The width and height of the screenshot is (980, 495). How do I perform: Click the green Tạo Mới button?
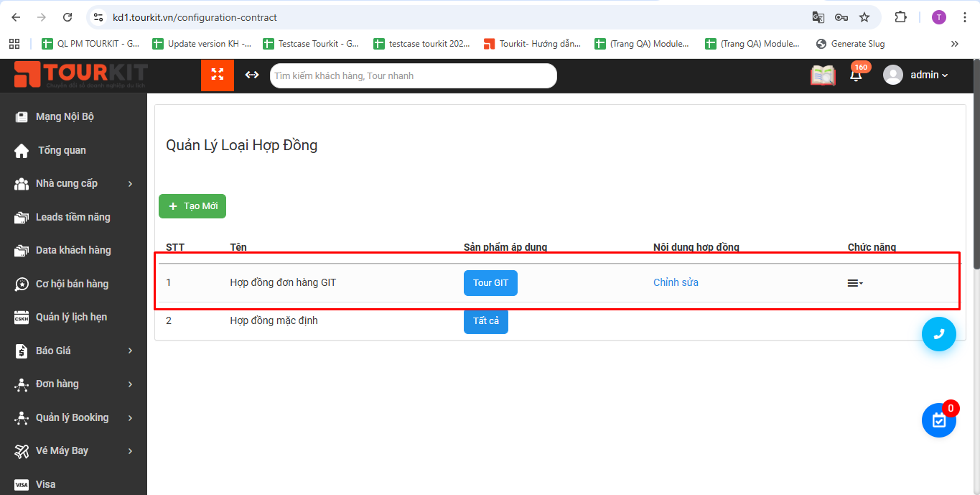192,206
